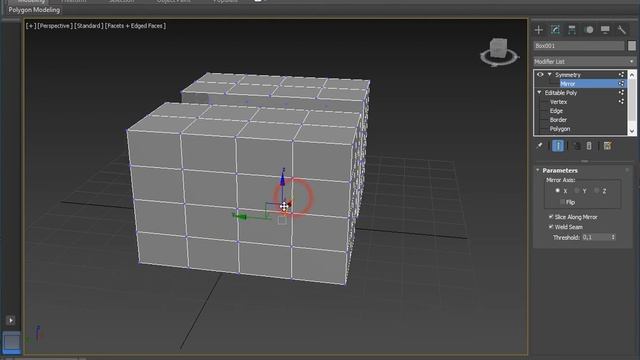Open the Display command panel
640x360 pixels.
click(605, 29)
